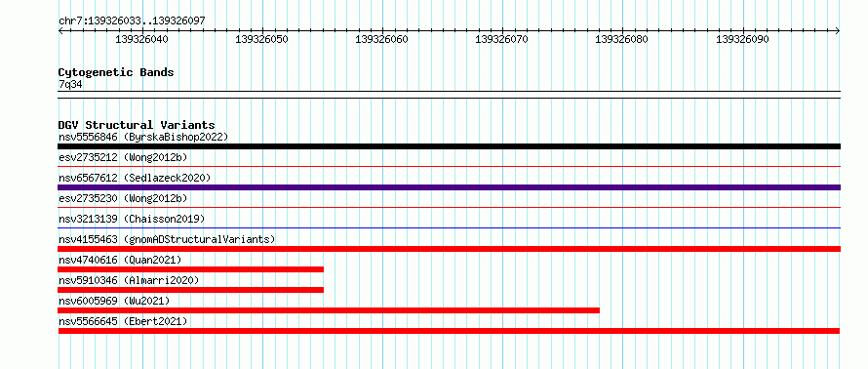The image size is (868, 369).
Task: Click ruler position 139326060
Action: point(382,39)
